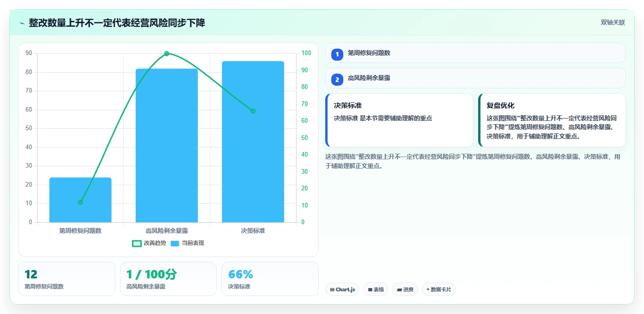Click the 表格 chip icon

pos(370,289)
